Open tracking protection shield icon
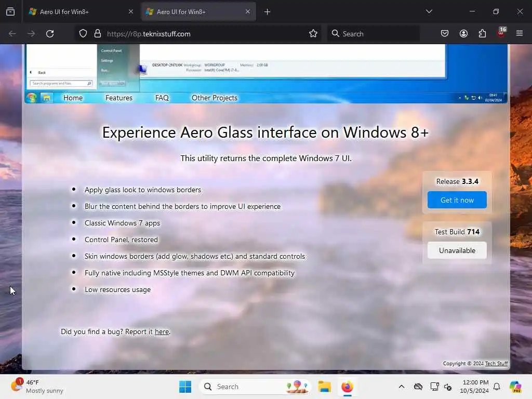Screen dimensions: 532x399 [83, 34]
